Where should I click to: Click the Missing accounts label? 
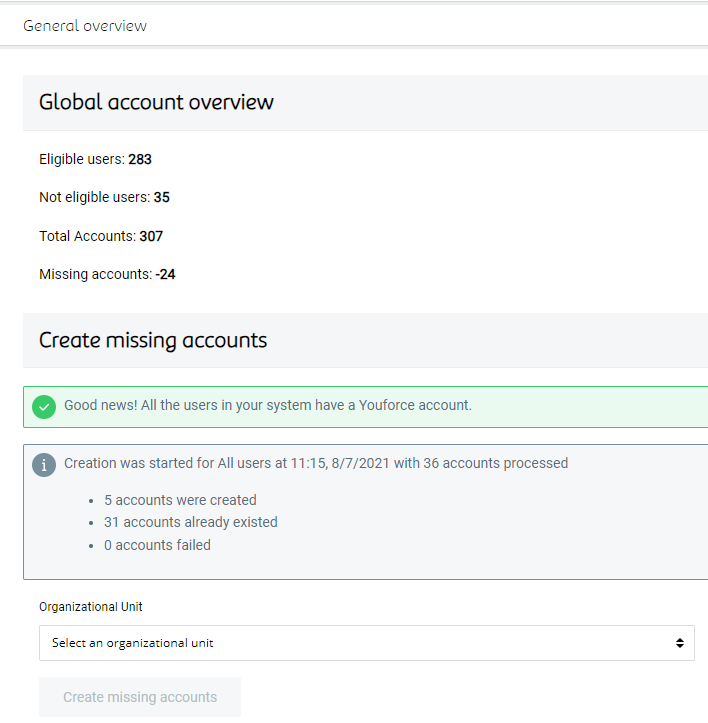click(x=95, y=274)
